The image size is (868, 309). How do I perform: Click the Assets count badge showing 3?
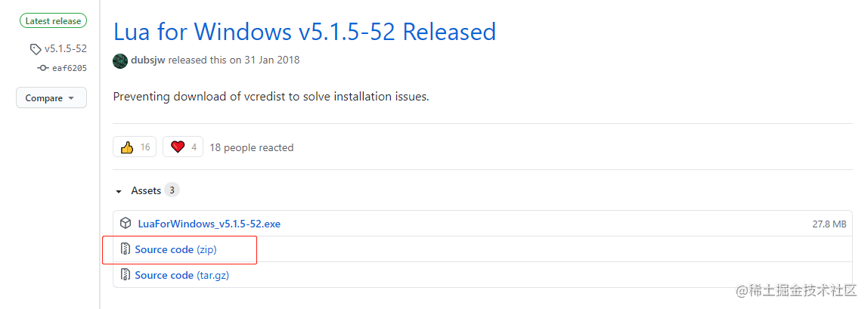(172, 190)
